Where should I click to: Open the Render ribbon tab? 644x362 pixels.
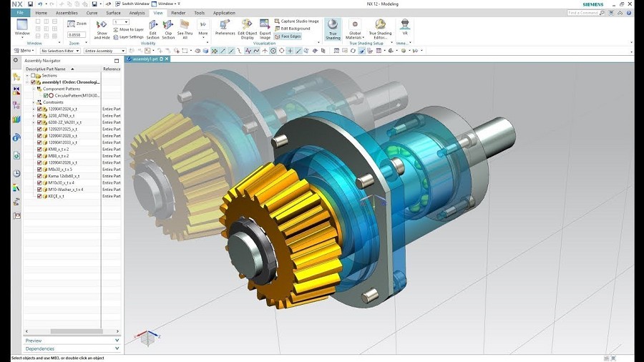pyautogui.click(x=178, y=13)
